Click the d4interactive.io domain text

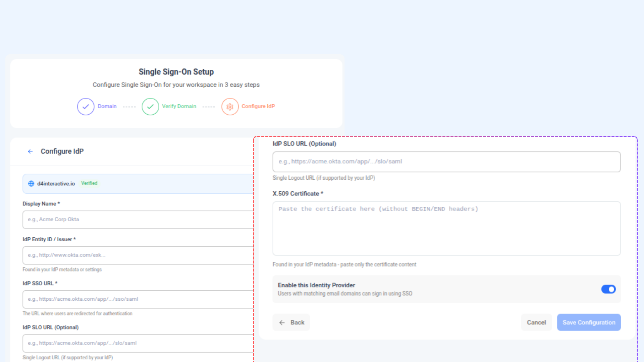pyautogui.click(x=56, y=184)
